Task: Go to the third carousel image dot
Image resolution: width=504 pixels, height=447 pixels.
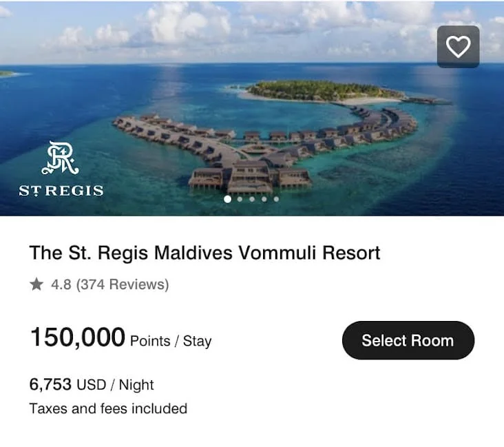Action: pos(252,199)
